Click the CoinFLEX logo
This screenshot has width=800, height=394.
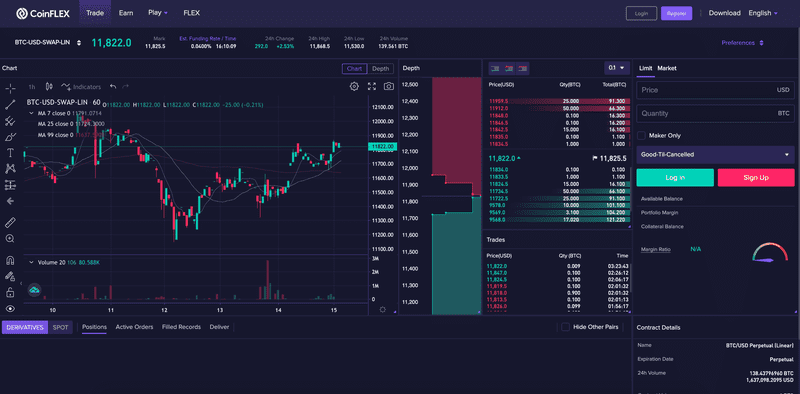[42, 13]
